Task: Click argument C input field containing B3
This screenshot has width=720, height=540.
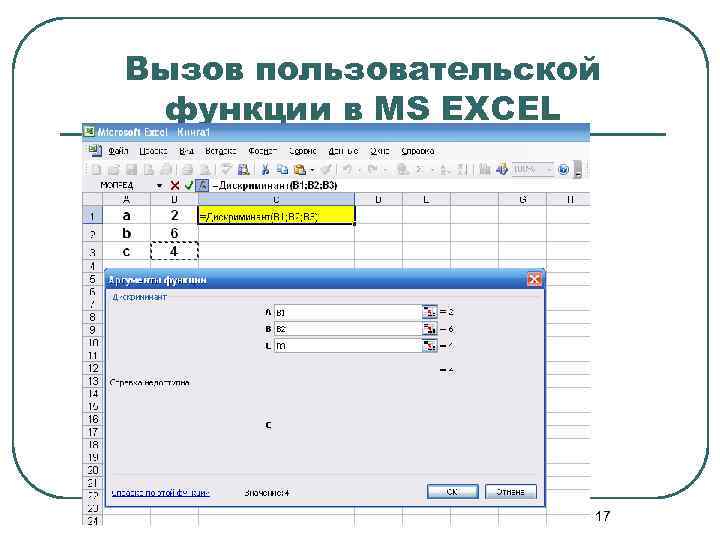Action: point(348,345)
